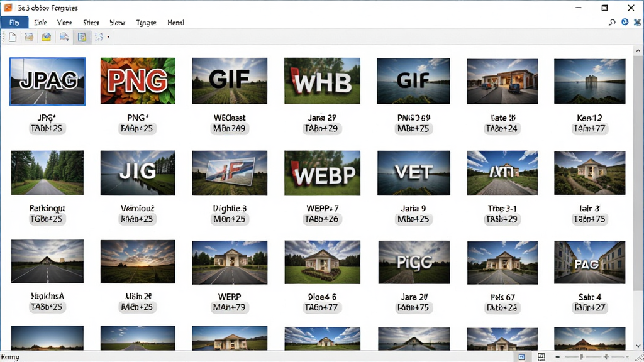This screenshot has width=644, height=362.
Task: Click the blue circular arrow icon at top right
Action: pyautogui.click(x=625, y=22)
